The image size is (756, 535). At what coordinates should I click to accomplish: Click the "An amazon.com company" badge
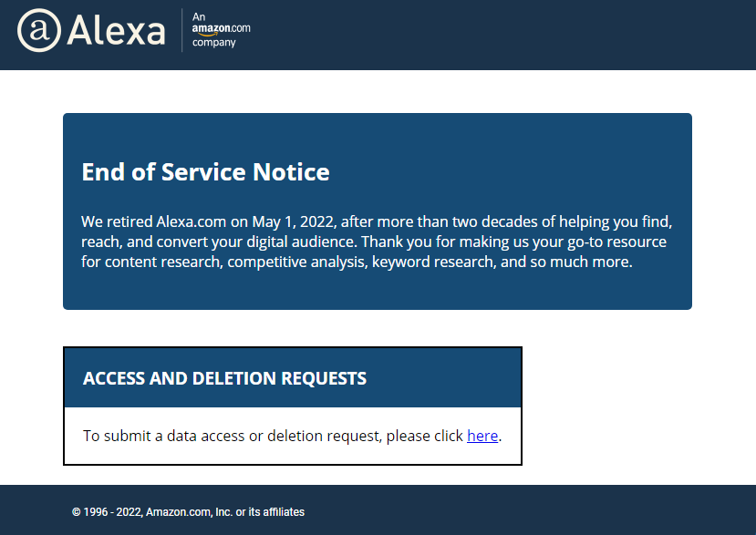(221, 30)
